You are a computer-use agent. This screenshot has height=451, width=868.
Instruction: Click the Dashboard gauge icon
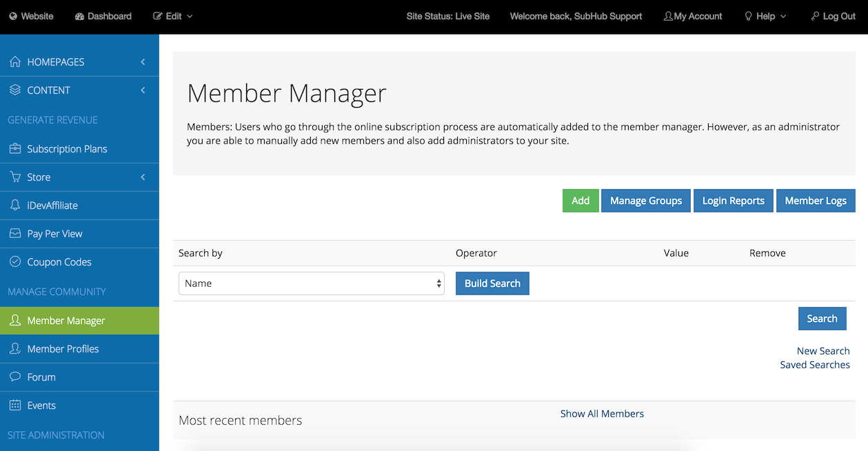[79, 17]
